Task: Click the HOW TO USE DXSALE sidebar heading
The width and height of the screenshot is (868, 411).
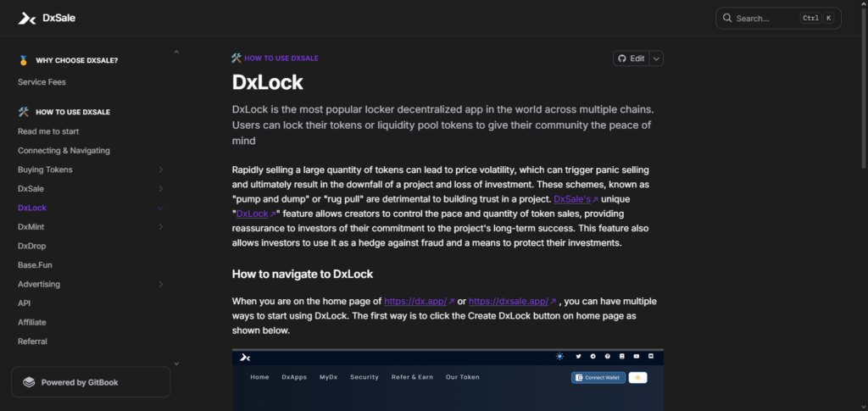Action: click(73, 113)
